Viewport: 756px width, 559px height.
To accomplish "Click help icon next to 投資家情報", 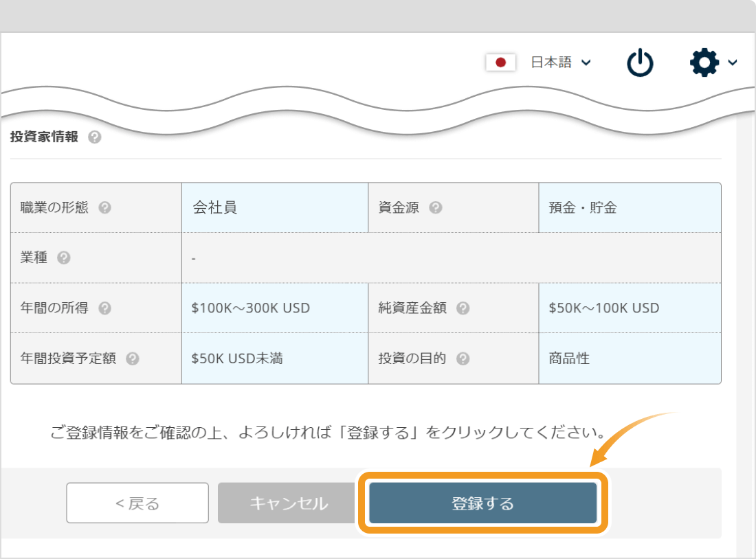I will click(95, 137).
